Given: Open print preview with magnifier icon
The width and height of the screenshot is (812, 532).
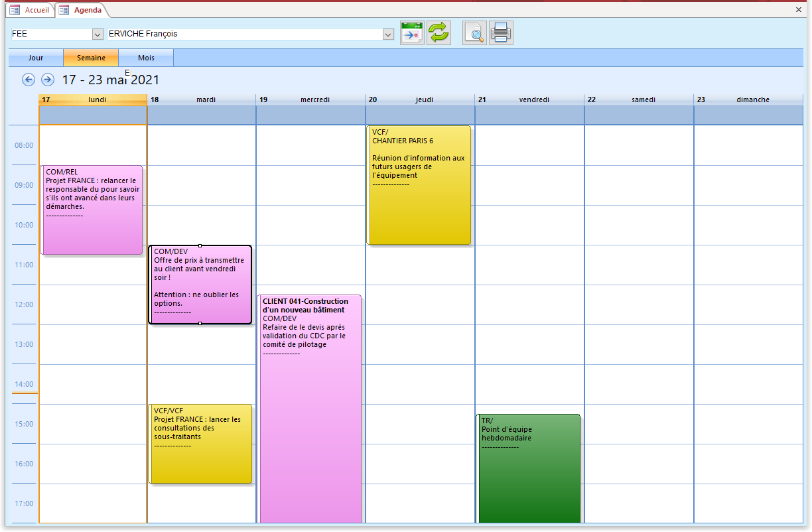Looking at the screenshot, I should (x=474, y=33).
